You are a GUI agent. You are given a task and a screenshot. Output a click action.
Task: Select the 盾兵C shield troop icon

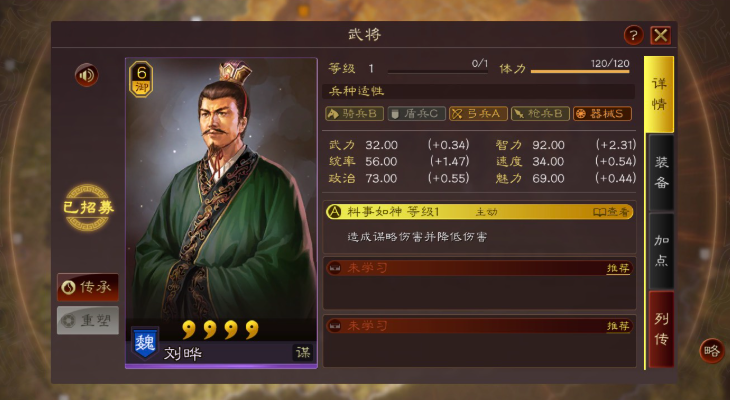[x=416, y=114]
